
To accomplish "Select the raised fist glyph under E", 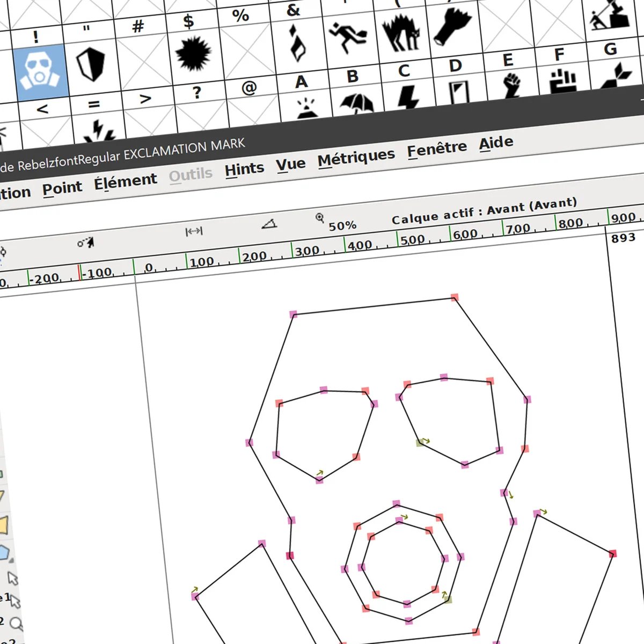I will (511, 85).
